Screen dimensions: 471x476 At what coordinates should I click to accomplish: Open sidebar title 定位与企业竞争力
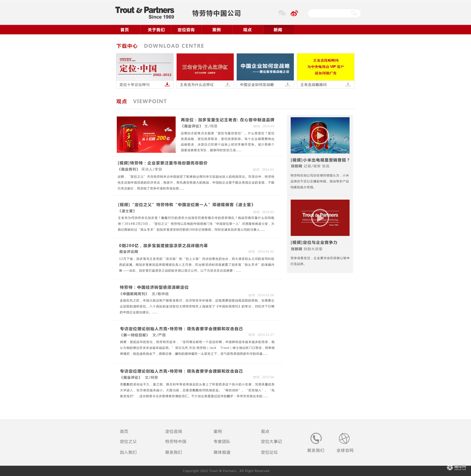pos(314,243)
